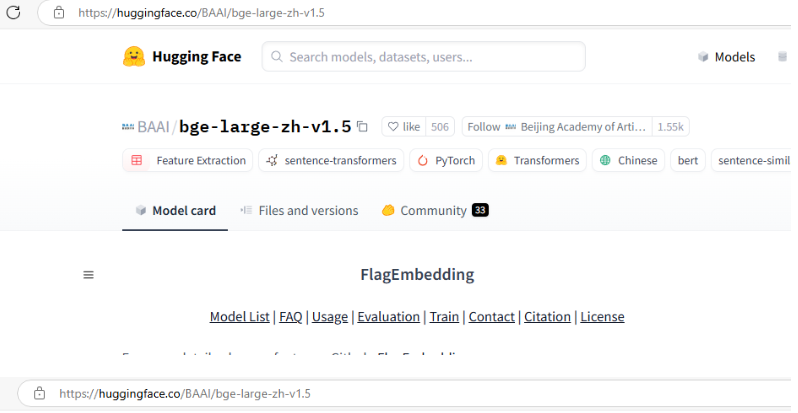Select the Chinese language tag

629,160
